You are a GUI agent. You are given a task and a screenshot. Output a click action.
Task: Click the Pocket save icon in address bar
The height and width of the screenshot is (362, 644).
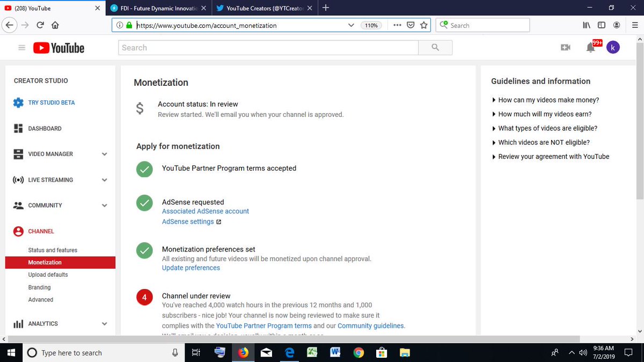[x=411, y=25]
